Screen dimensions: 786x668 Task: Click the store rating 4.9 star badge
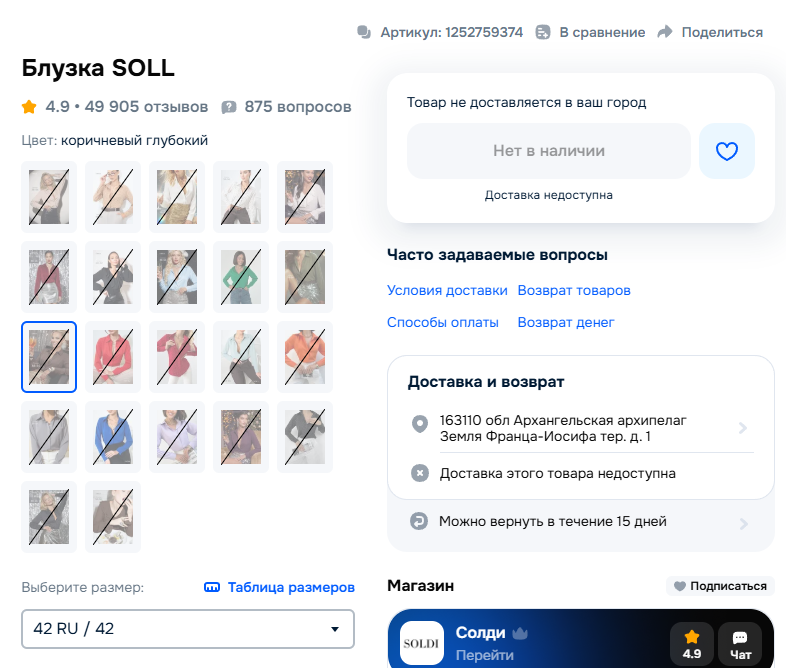[692, 644]
